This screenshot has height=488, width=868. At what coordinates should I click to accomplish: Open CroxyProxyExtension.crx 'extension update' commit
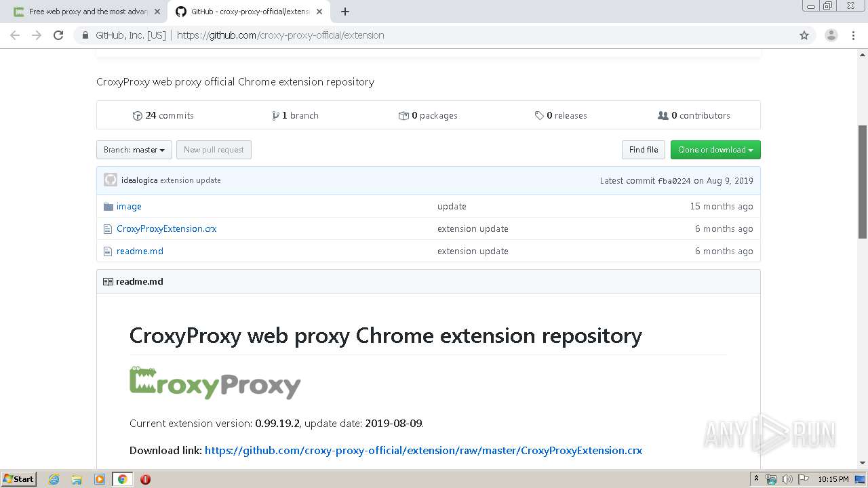coord(473,228)
